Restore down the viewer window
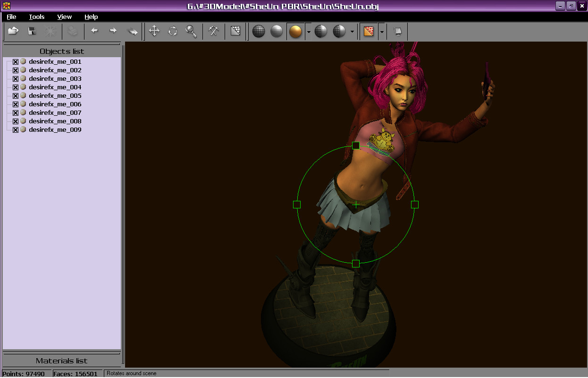Viewport: 588px width, 378px height. 571,6
